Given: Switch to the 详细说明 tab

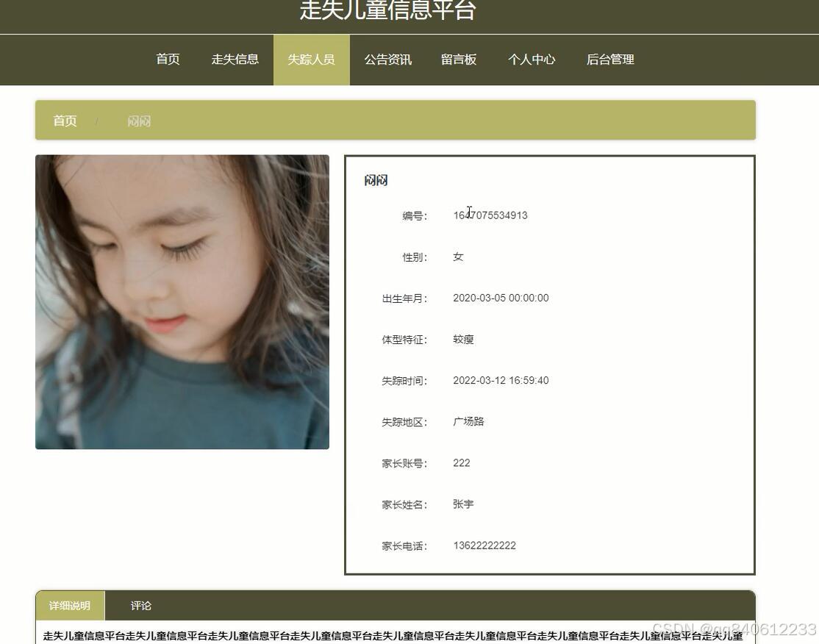Looking at the screenshot, I should click(69, 605).
